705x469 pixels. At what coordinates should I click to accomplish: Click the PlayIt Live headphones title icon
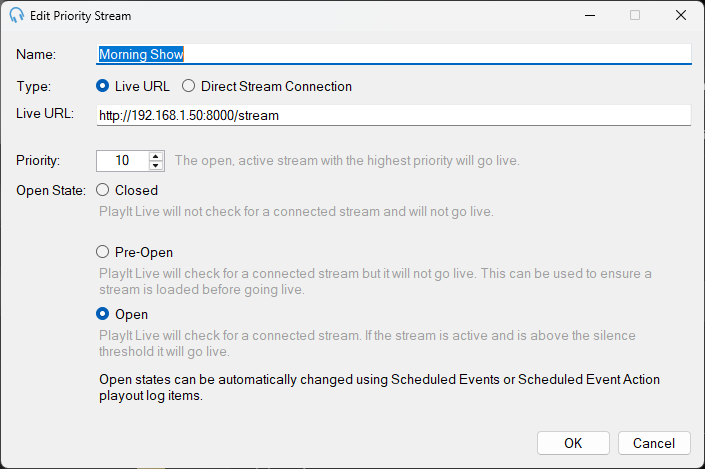pyautogui.click(x=17, y=15)
